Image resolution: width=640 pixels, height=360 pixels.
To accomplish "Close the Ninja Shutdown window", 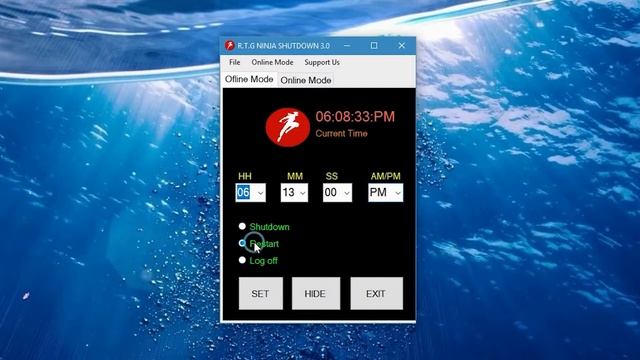I will point(402,46).
